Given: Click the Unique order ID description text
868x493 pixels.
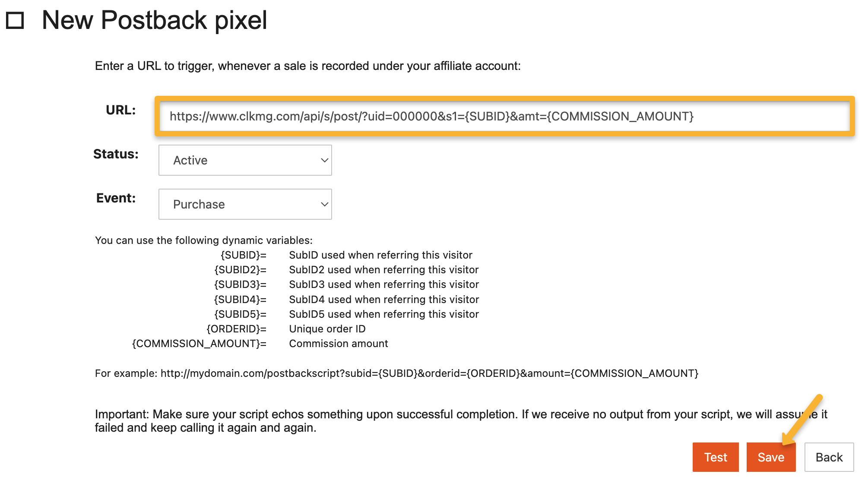Looking at the screenshot, I should click(327, 329).
